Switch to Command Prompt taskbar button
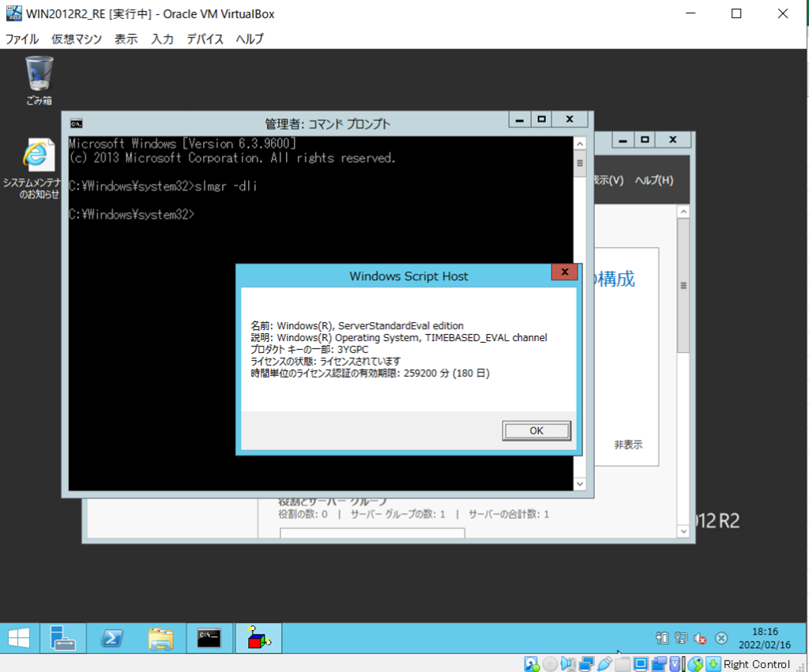Image resolution: width=809 pixels, height=672 pixels. pyautogui.click(x=209, y=638)
